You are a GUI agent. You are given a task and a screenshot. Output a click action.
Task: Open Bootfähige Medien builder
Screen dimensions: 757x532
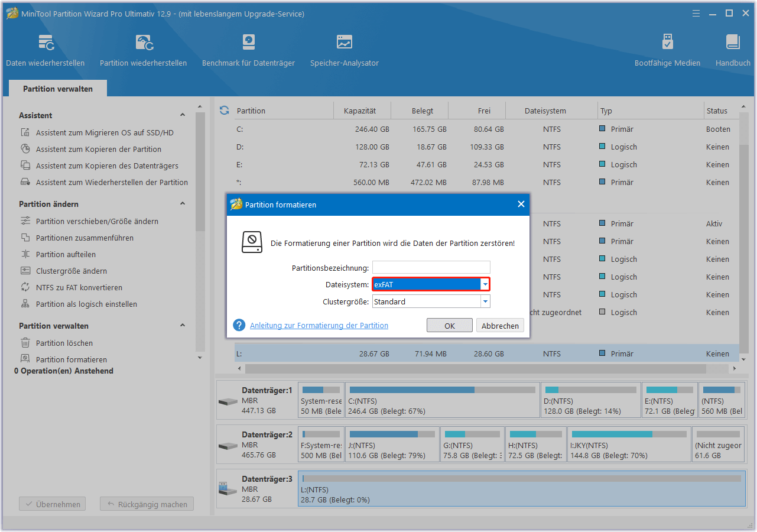[667, 51]
